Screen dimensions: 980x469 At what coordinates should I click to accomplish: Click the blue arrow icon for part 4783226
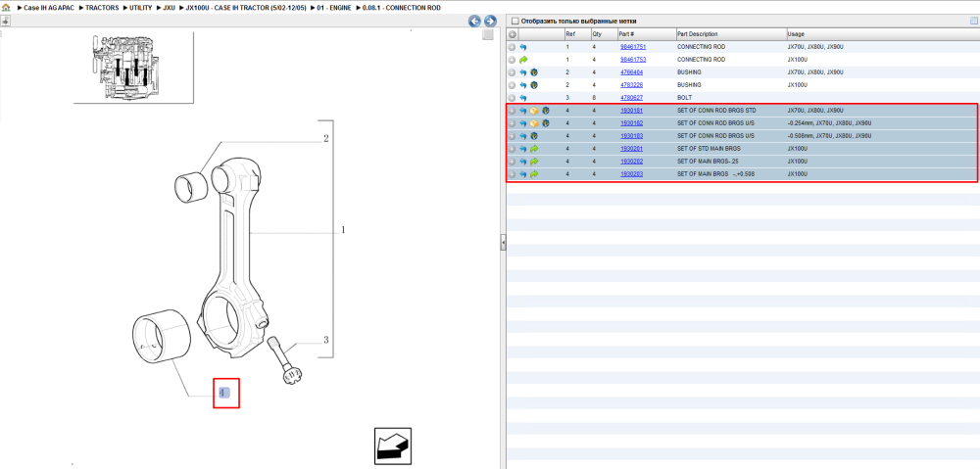tap(523, 85)
